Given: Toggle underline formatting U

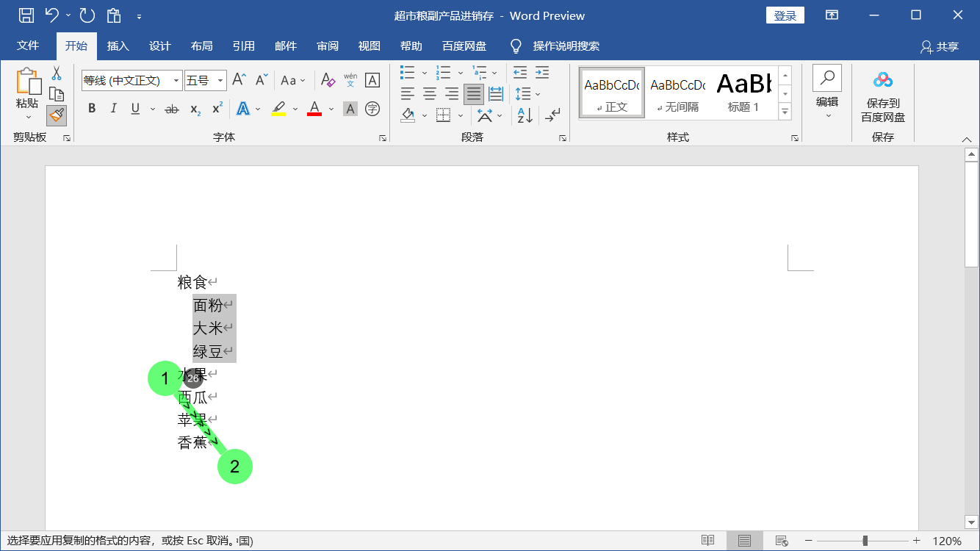Looking at the screenshot, I should click(x=135, y=109).
